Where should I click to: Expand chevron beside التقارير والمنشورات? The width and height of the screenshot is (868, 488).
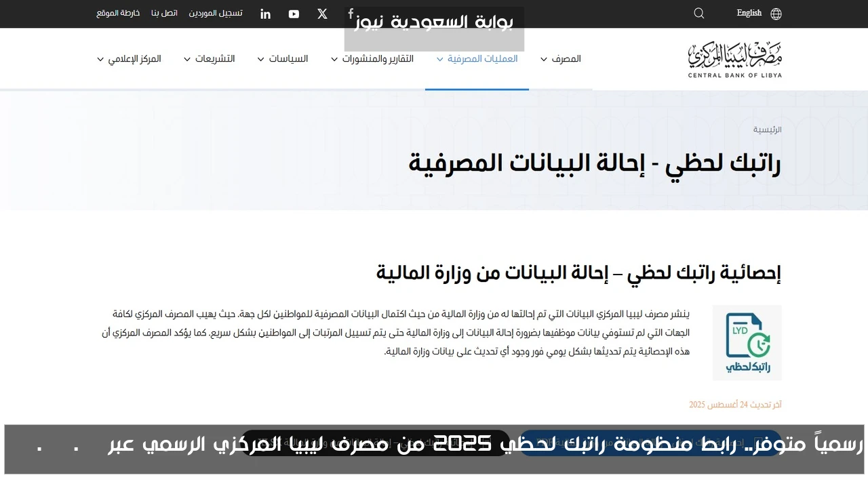tap(334, 60)
